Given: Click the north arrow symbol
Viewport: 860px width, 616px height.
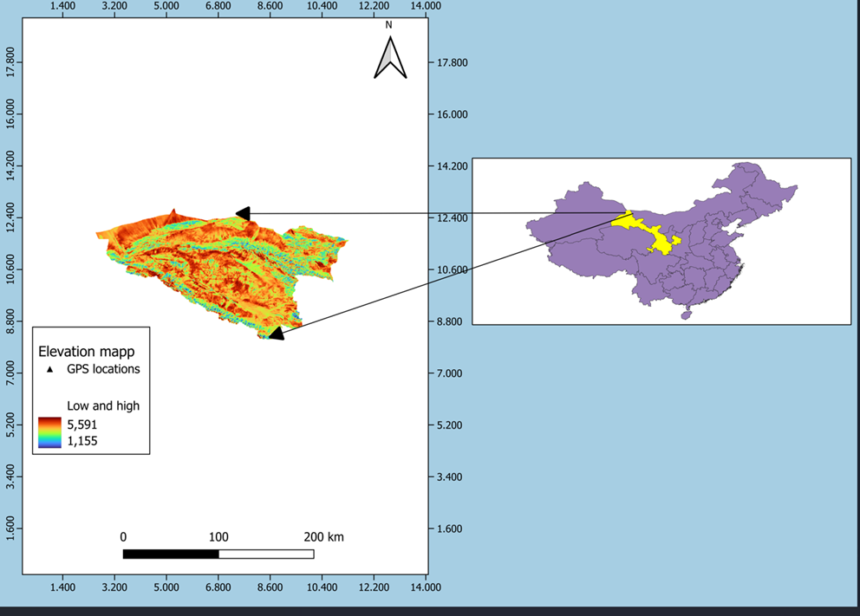Looking at the screenshot, I should [x=390, y=59].
